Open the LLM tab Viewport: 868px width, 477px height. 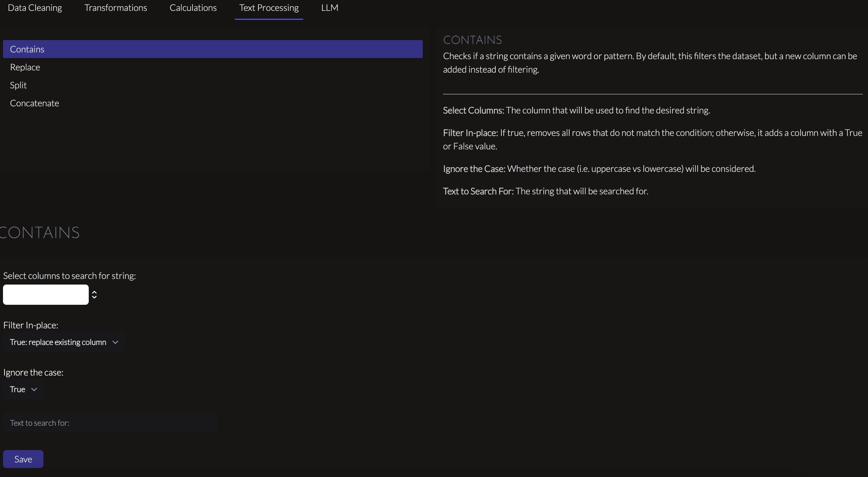(330, 8)
